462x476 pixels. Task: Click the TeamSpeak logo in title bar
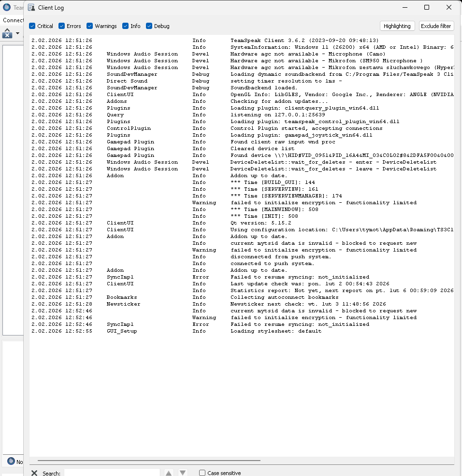(x=7, y=8)
